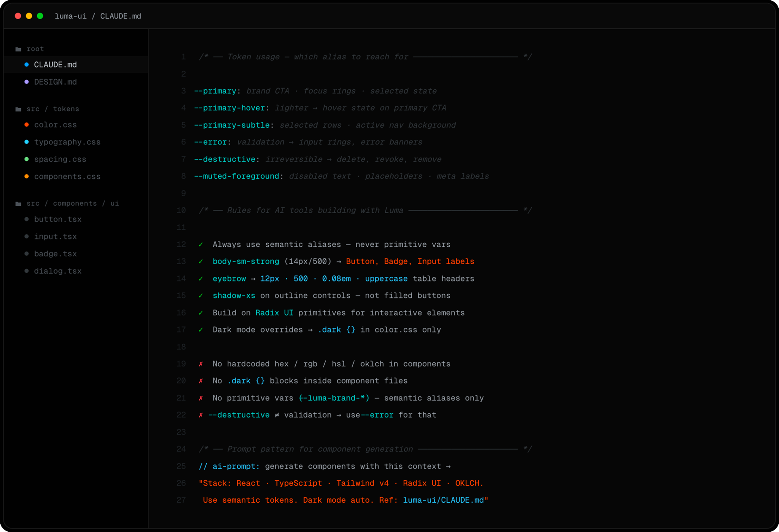Click the --muted-foreground token name
Image resolution: width=779 pixels, height=532 pixels.
click(237, 176)
